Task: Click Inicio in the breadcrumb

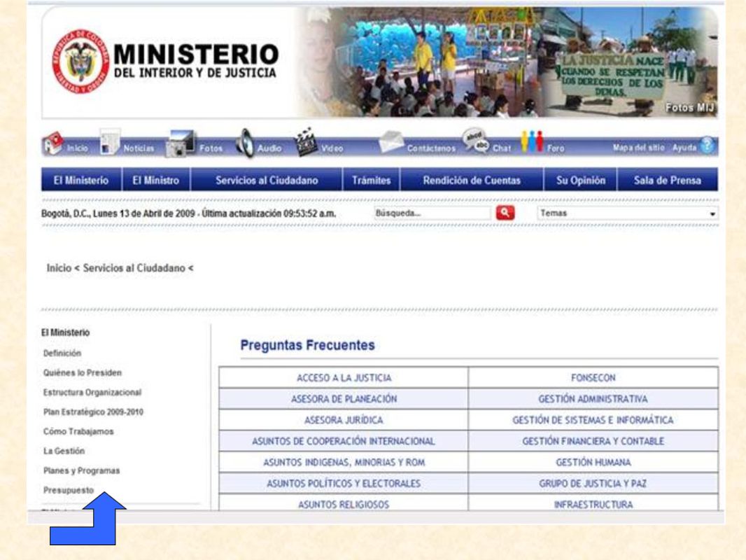Action: point(59,268)
